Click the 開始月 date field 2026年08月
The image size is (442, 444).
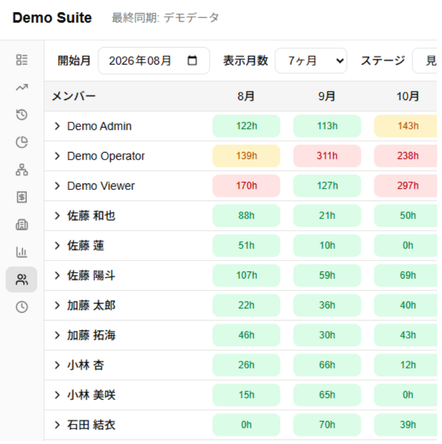point(154,61)
